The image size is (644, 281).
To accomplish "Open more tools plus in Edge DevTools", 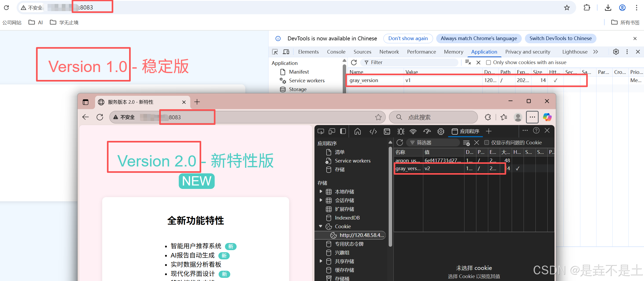I will [489, 131].
